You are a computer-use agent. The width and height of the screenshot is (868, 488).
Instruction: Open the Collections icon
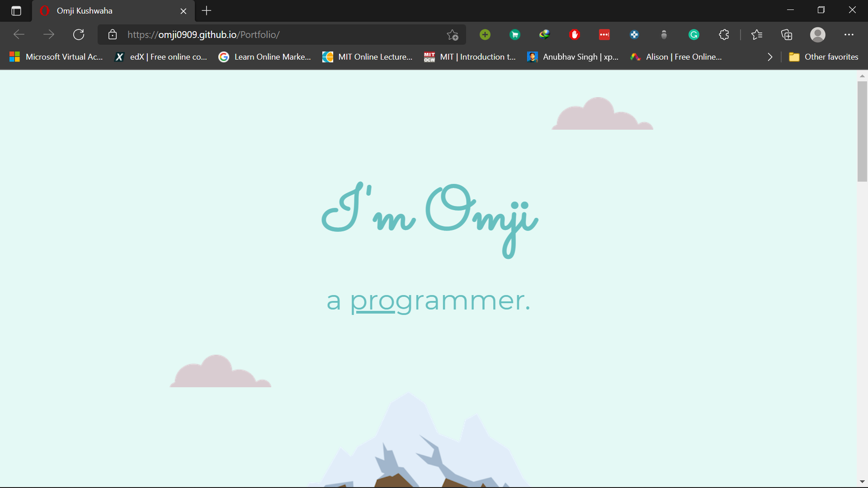(x=787, y=35)
